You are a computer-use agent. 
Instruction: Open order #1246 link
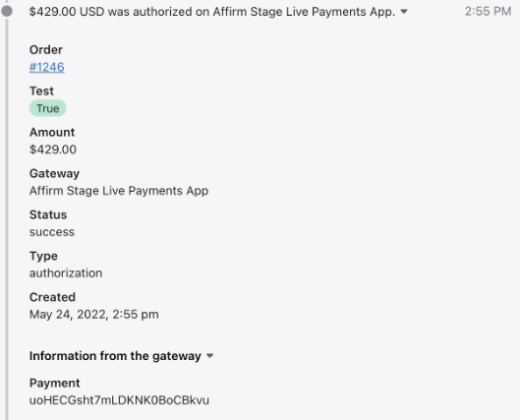point(47,67)
